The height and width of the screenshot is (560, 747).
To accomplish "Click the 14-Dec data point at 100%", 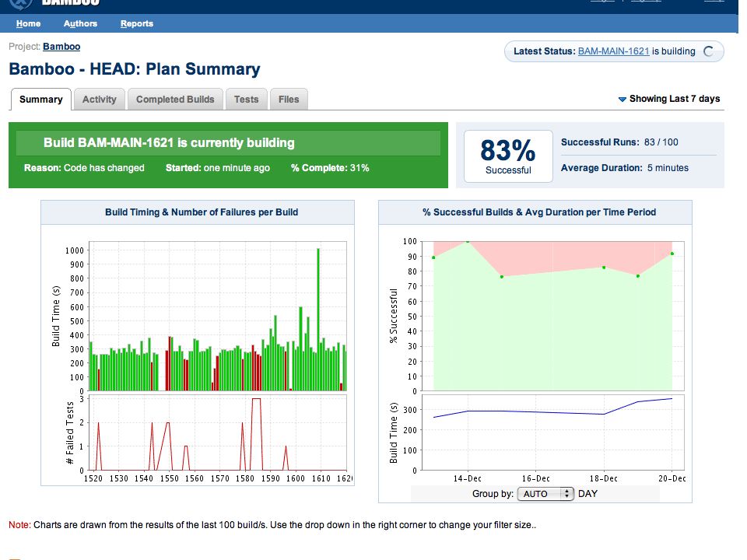I will coord(468,241).
